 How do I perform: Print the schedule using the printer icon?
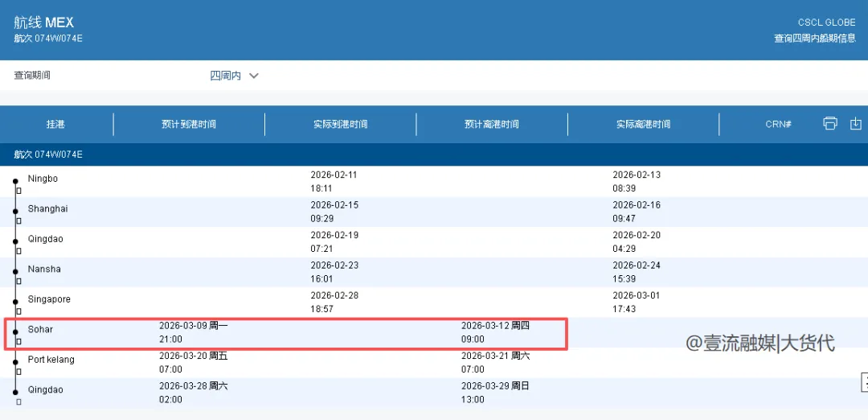pyautogui.click(x=829, y=124)
